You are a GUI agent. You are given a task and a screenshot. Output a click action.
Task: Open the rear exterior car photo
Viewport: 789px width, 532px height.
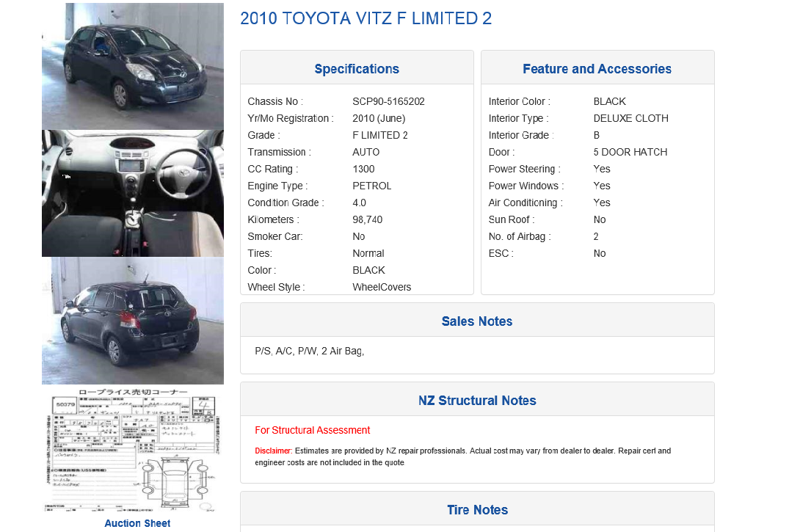tap(133, 321)
